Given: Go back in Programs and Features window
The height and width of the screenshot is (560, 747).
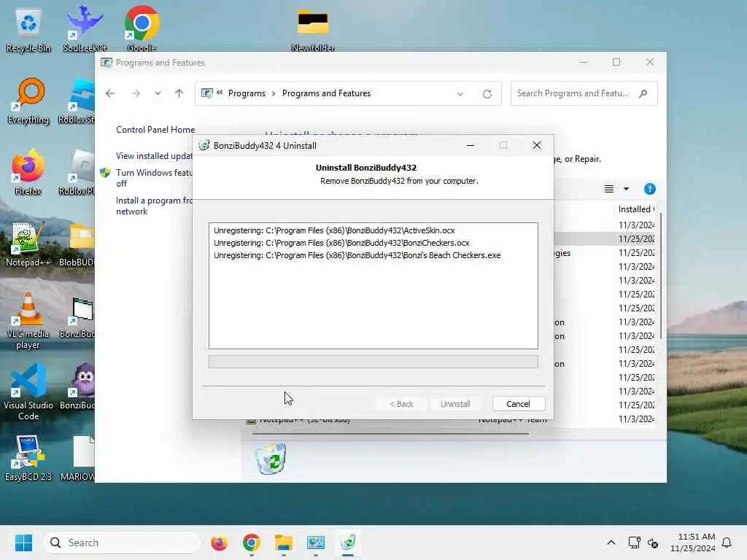Looking at the screenshot, I should [110, 93].
